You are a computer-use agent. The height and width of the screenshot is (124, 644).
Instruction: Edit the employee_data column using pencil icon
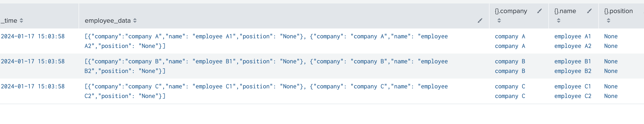pyautogui.click(x=480, y=21)
